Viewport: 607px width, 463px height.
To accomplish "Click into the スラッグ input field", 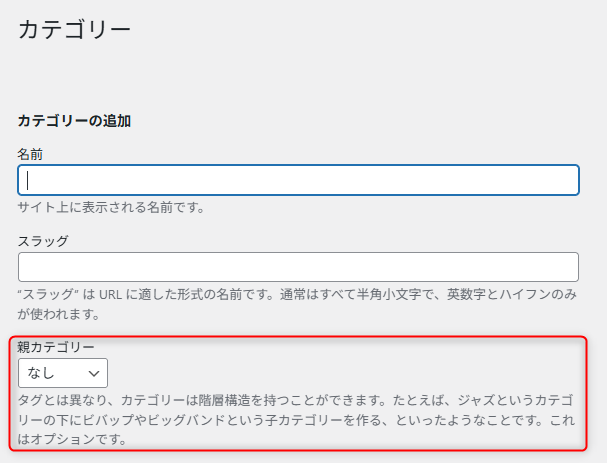I will click(298, 267).
